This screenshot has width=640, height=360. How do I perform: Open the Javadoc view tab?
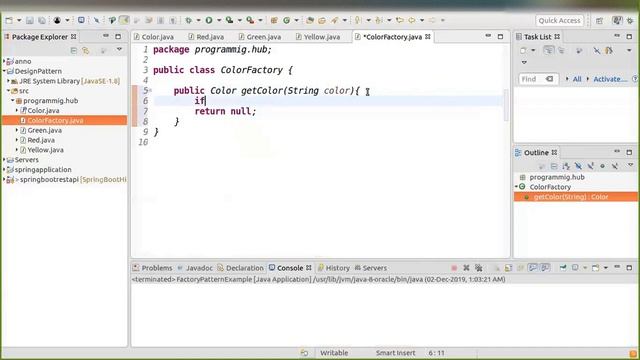tap(195, 268)
